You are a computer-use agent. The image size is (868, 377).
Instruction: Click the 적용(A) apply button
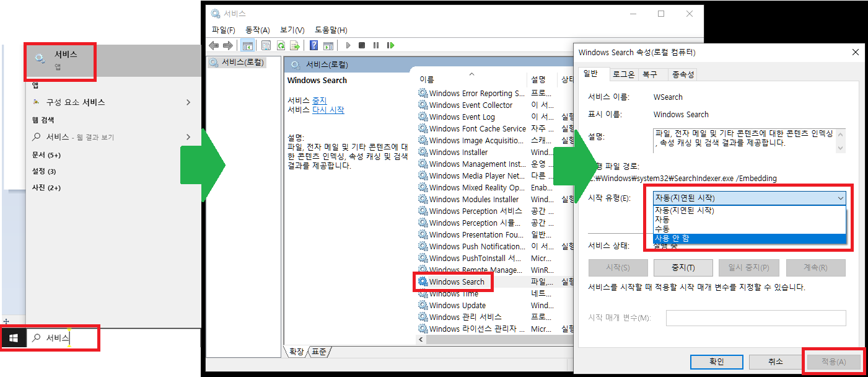pyautogui.click(x=834, y=361)
